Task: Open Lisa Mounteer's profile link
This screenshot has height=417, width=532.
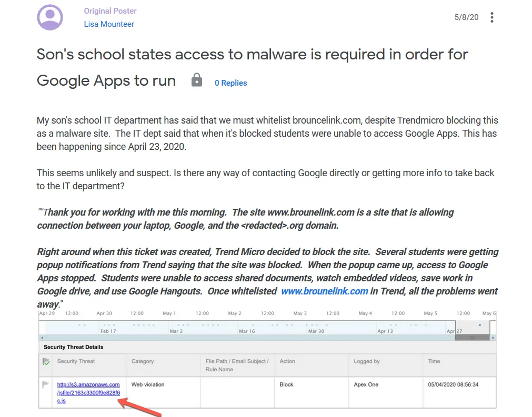Action: 109,24
